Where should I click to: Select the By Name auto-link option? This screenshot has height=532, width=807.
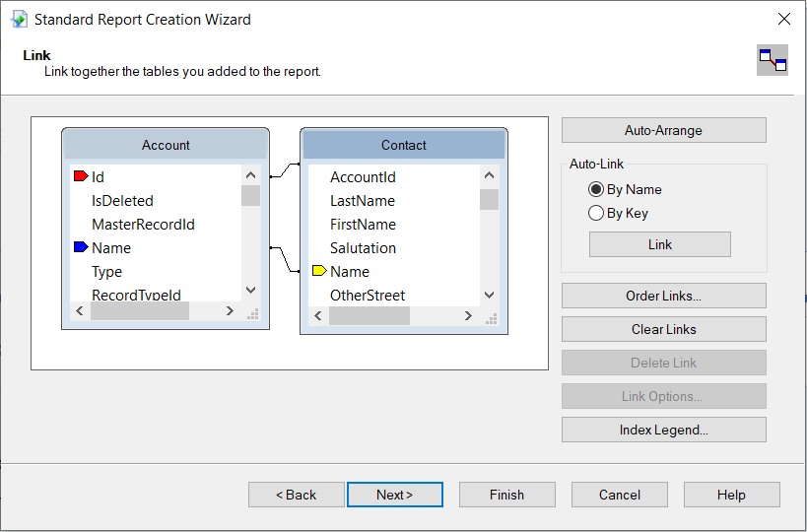tap(595, 189)
